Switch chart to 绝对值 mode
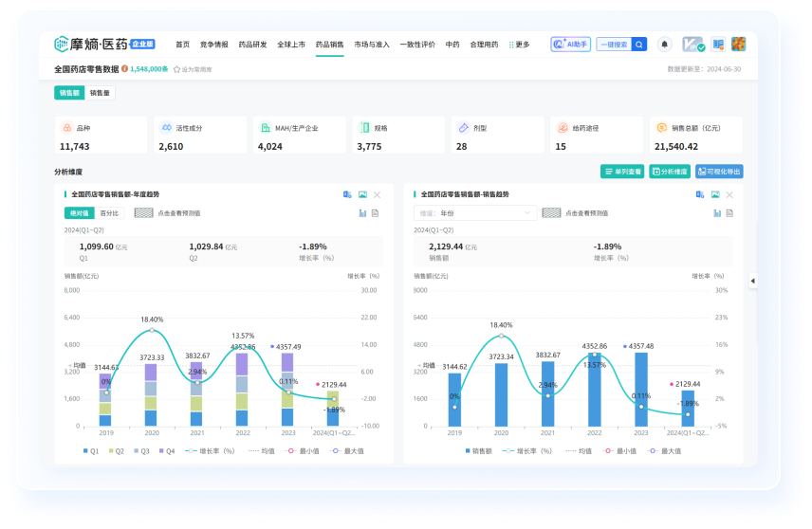This screenshot has height=529, width=812. (x=80, y=213)
